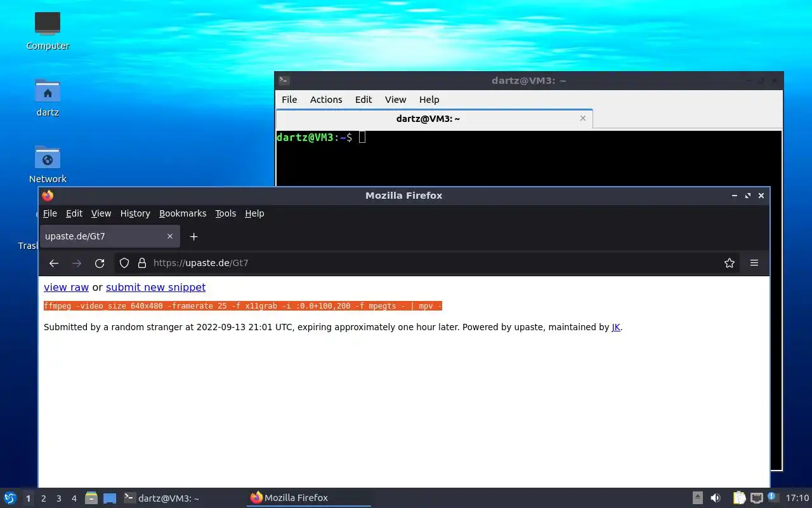Focus the Mozilla Firefox taskbar button

(309, 498)
